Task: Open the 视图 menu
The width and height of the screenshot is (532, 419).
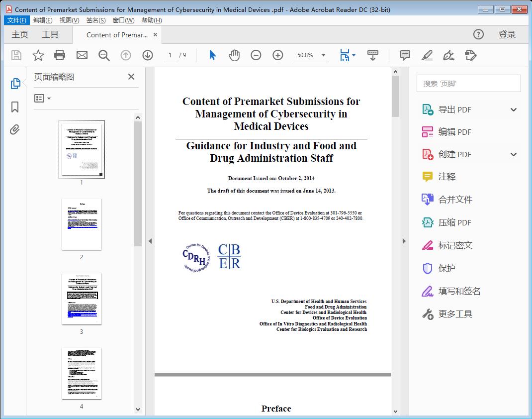Action: (68, 20)
